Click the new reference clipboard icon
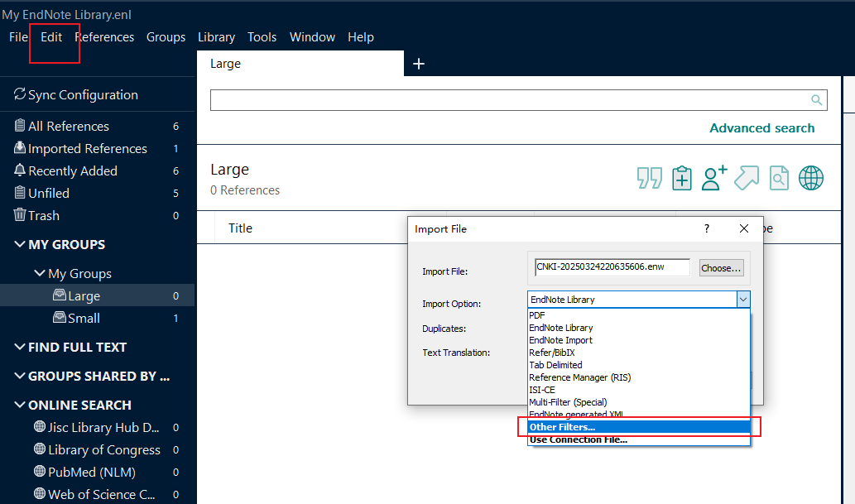 click(x=682, y=179)
